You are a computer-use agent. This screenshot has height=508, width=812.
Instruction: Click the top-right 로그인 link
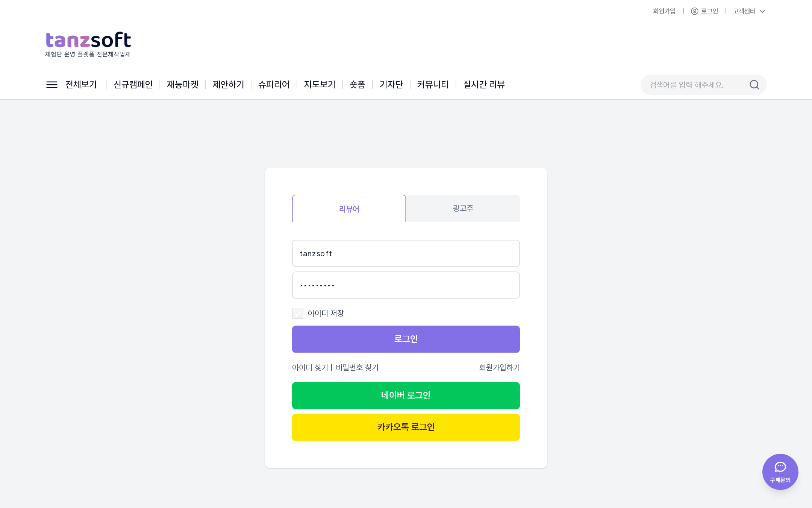[709, 11]
